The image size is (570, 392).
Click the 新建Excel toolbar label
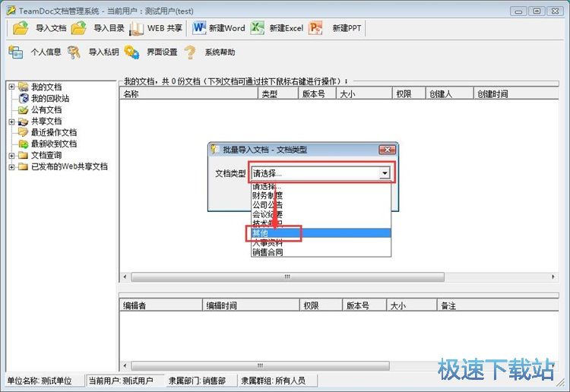click(x=286, y=28)
